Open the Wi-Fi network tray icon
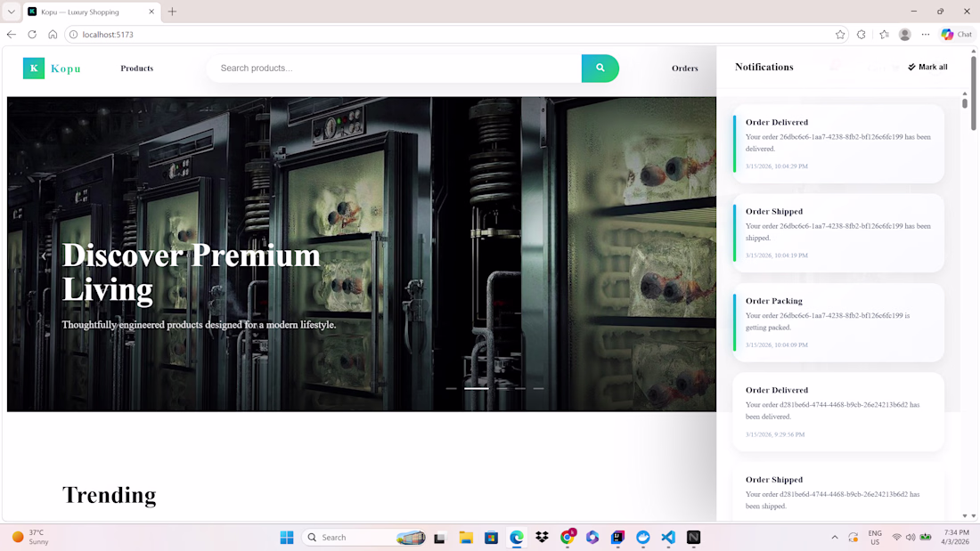The image size is (980, 551). pos(897,538)
